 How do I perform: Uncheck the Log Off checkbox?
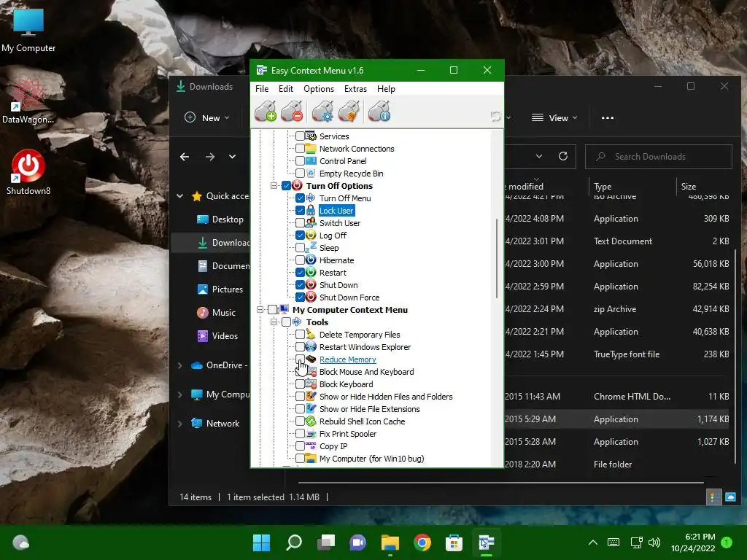tap(300, 236)
